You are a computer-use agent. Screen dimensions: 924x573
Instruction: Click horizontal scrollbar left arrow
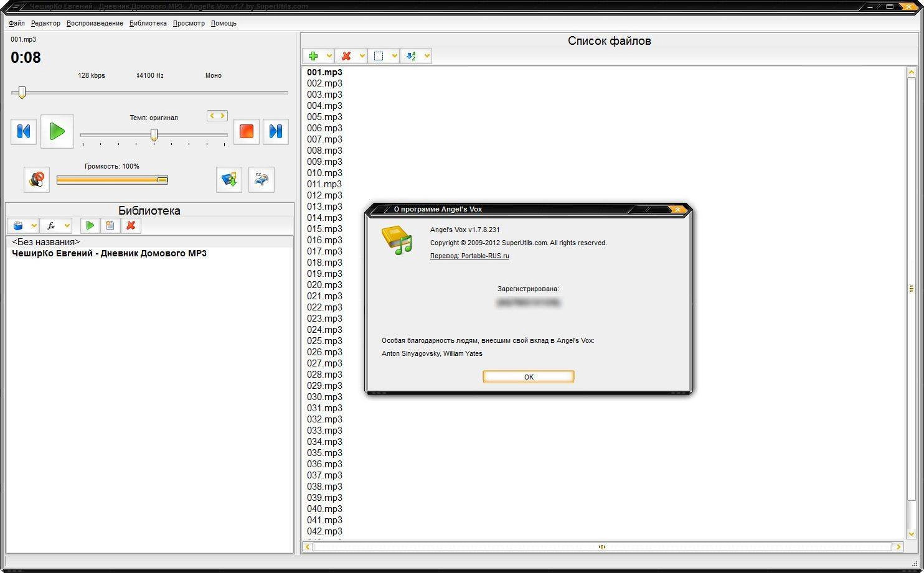308,547
